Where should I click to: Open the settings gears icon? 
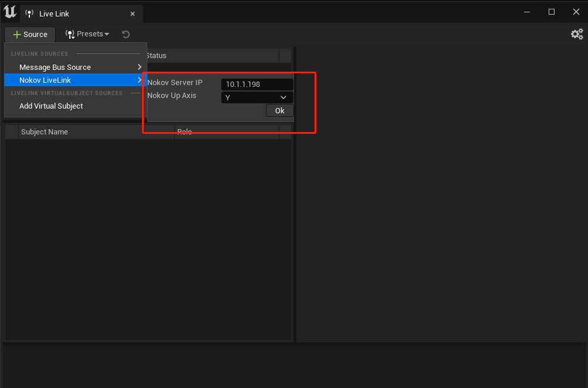[577, 34]
